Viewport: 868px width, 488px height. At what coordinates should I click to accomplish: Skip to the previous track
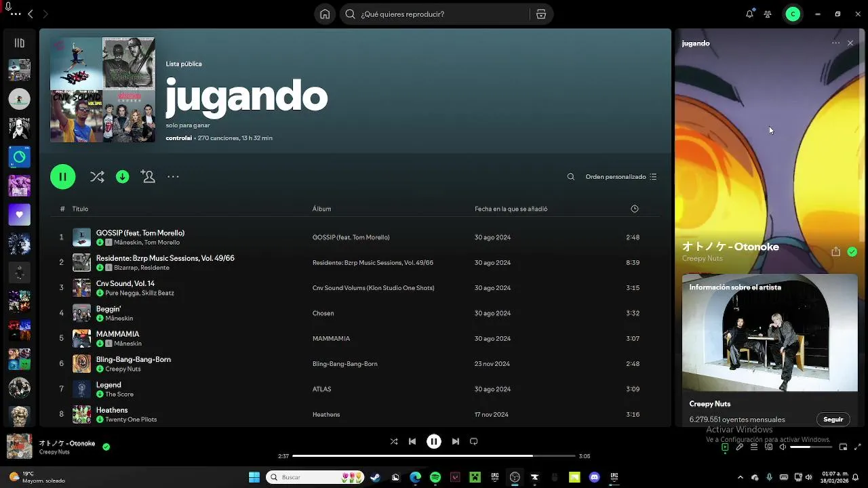click(x=412, y=441)
